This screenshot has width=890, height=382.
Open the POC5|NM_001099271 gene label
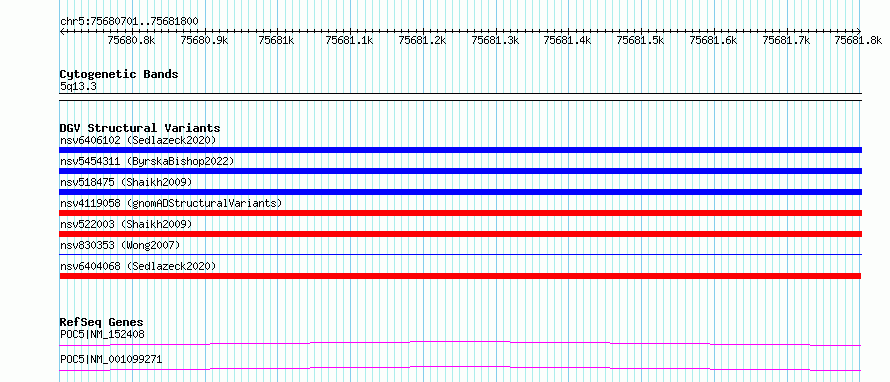(x=111, y=359)
